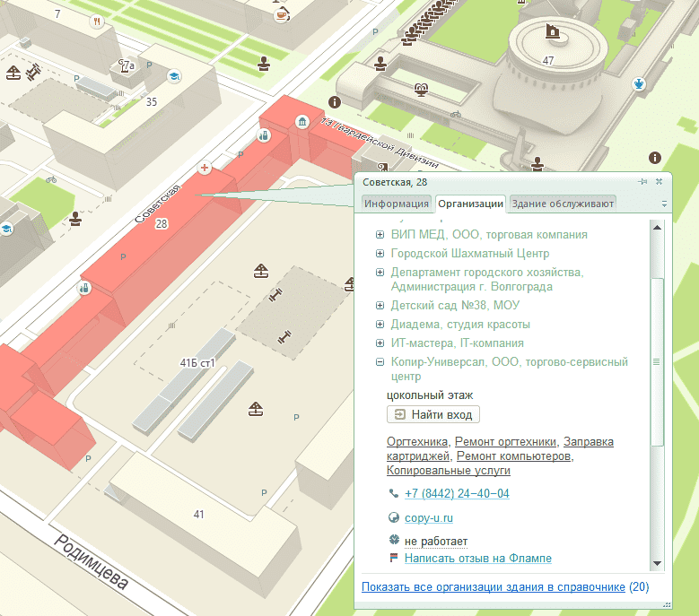Viewport: 699px width, 616px height.
Task: Click Показать все организации здания в справочнике
Action: click(x=493, y=587)
